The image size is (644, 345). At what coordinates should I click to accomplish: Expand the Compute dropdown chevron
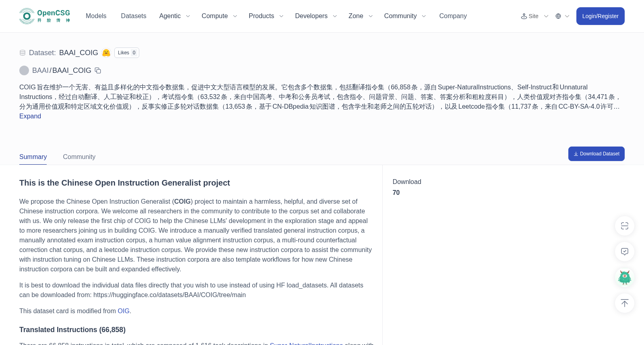[235, 16]
